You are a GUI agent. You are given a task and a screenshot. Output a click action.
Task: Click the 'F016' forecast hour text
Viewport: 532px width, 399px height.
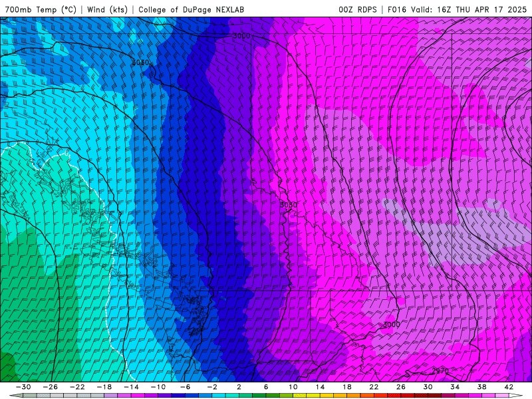(x=396, y=9)
